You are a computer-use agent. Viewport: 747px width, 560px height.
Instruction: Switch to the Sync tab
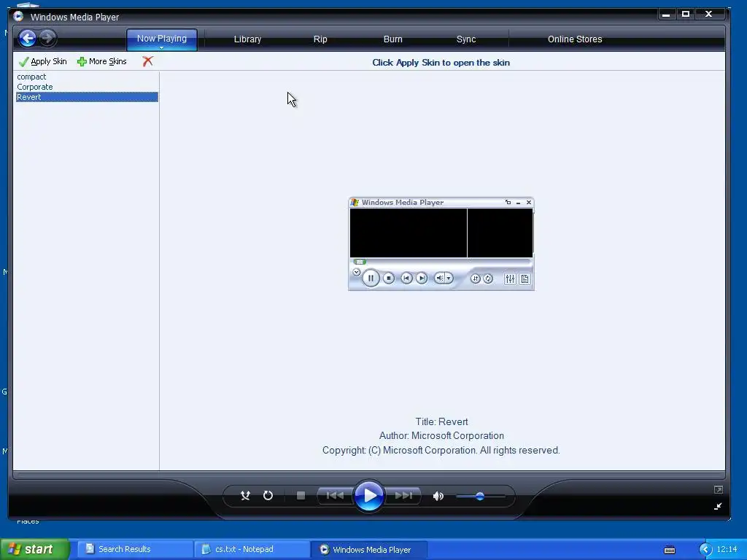click(x=466, y=39)
